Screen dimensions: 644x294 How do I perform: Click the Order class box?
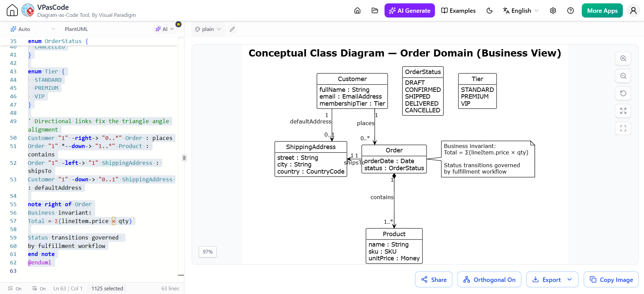pyautogui.click(x=394, y=159)
